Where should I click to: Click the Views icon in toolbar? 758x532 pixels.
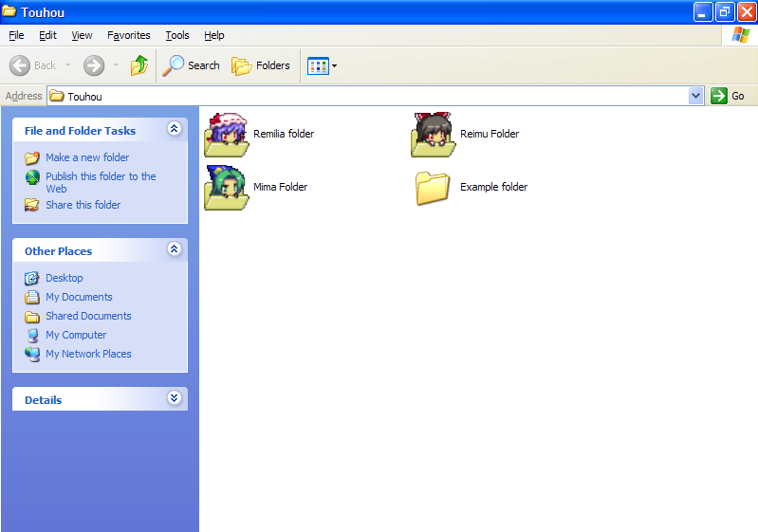[x=318, y=65]
